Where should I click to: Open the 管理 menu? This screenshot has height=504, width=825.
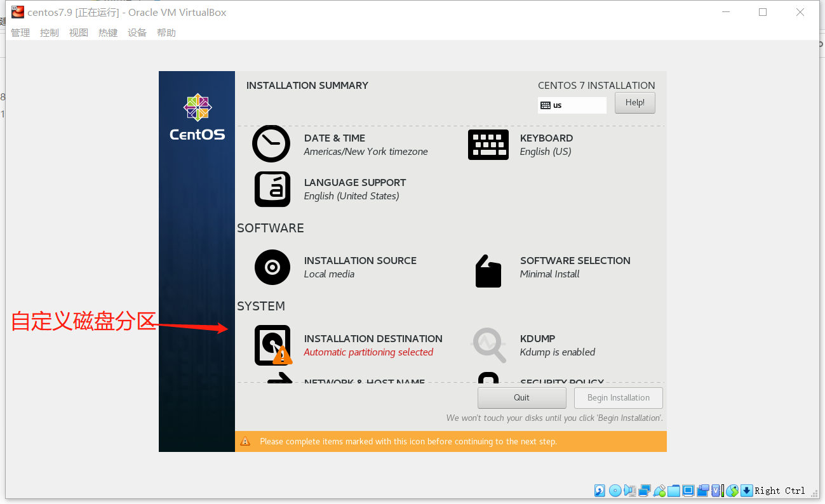[20, 33]
